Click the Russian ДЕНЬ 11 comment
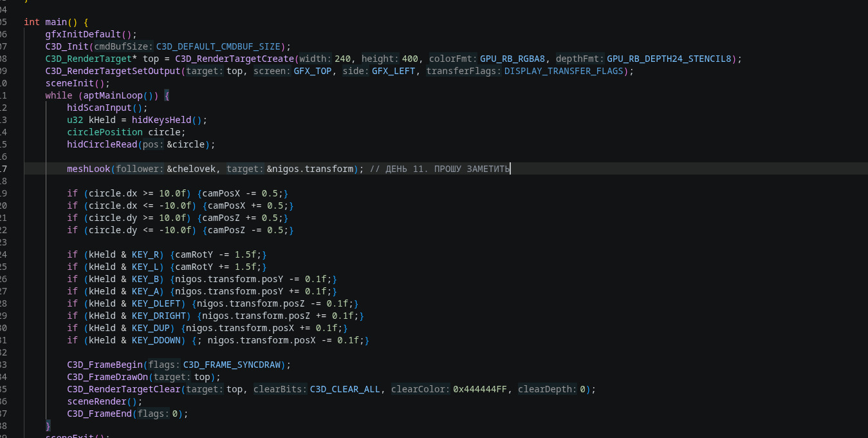Viewport: 868px width, 438px height. pyautogui.click(x=439, y=169)
